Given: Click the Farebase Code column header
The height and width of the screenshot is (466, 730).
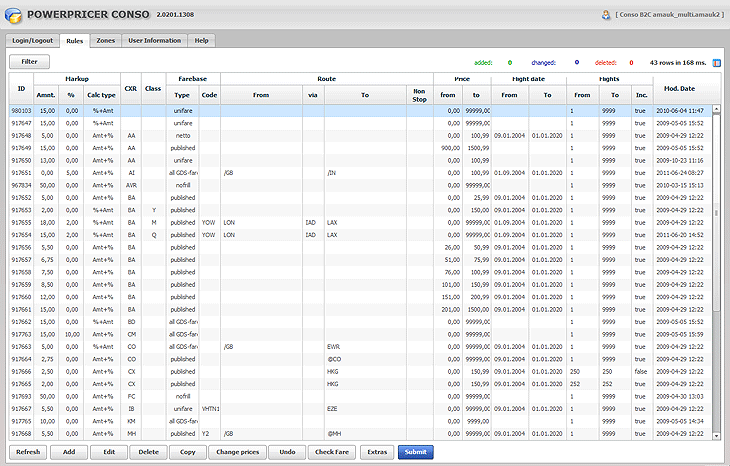Looking at the screenshot, I should point(210,95).
